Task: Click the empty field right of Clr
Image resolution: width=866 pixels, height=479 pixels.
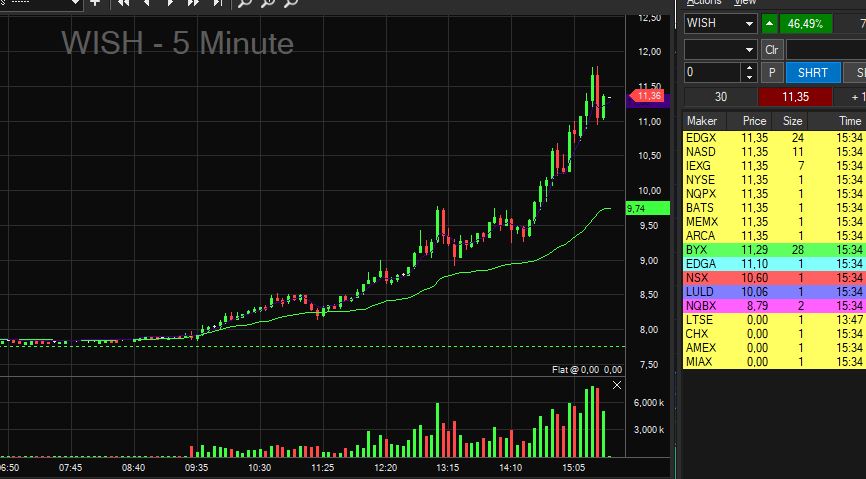Action: (x=826, y=50)
